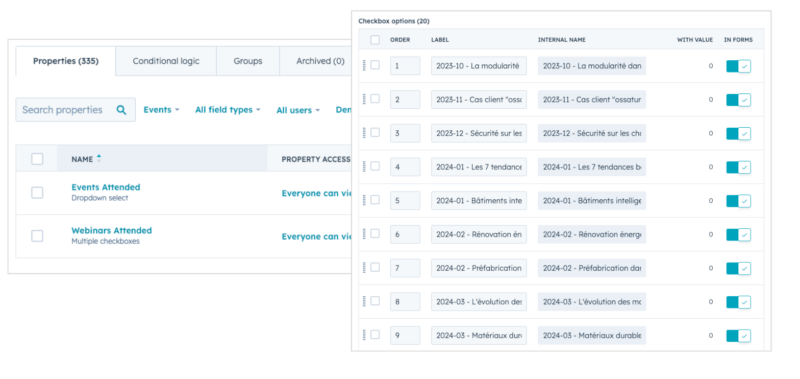Check the box for option order 7
Screen dimensions: 800x379
pyautogui.click(x=375, y=267)
